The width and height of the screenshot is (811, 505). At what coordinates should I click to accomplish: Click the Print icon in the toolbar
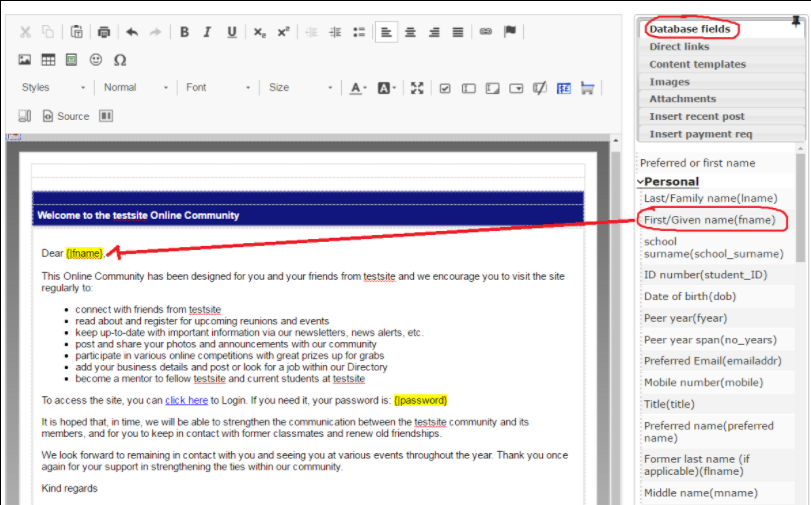coord(105,32)
